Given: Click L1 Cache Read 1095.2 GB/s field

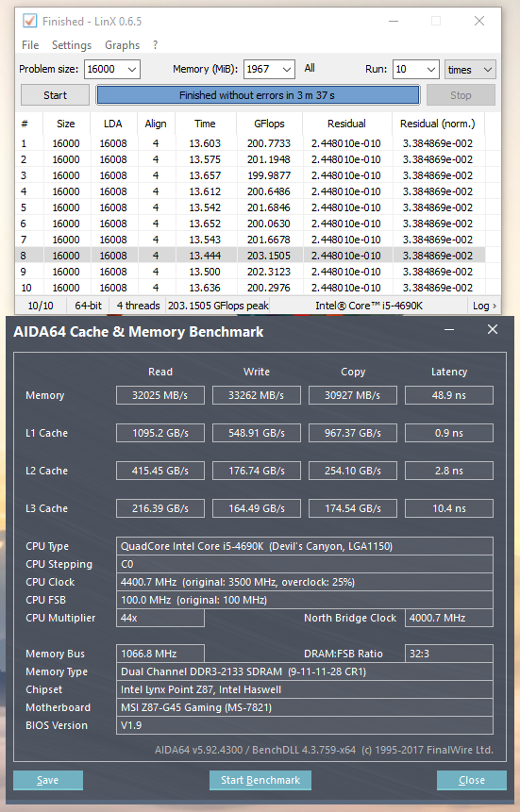Looking at the screenshot, I should point(160,433).
